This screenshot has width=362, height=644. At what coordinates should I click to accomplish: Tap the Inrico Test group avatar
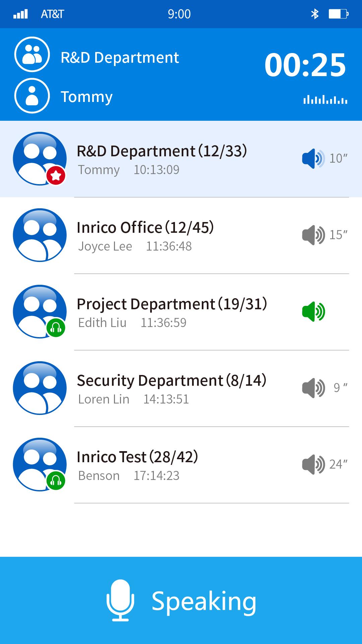click(40, 464)
